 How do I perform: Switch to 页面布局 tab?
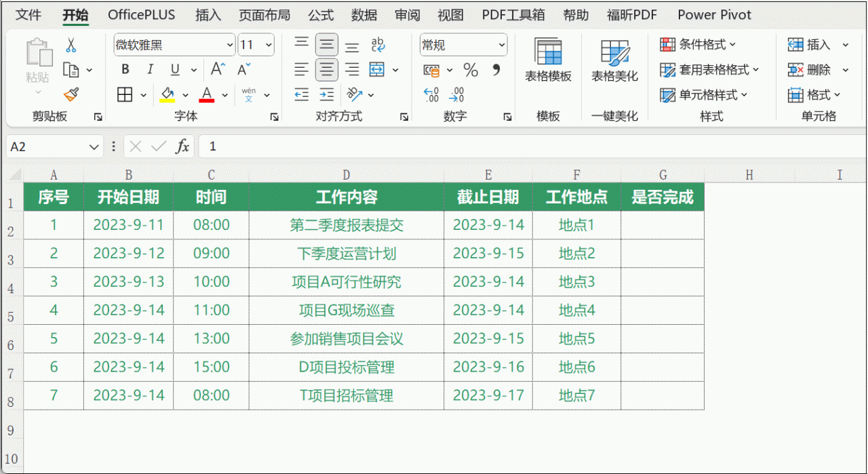(x=264, y=15)
